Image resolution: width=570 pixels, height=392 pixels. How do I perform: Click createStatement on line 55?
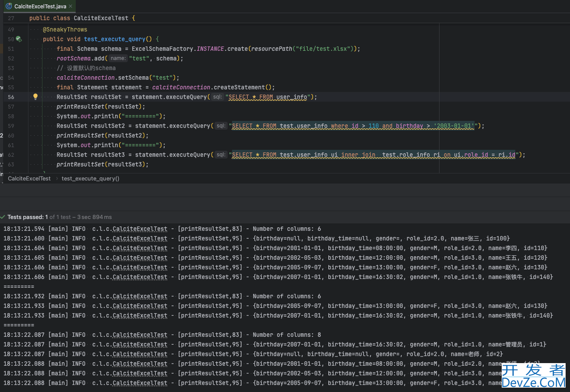239,87
